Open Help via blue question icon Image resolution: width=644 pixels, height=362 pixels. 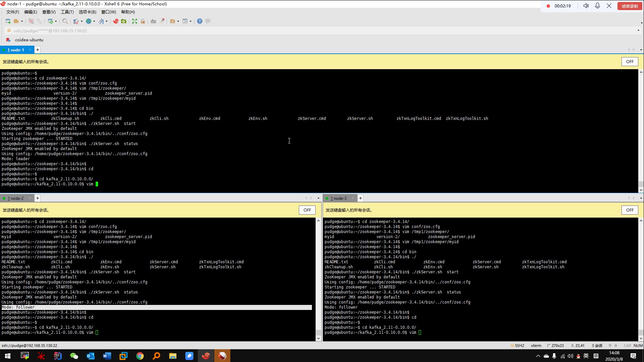(x=200, y=21)
